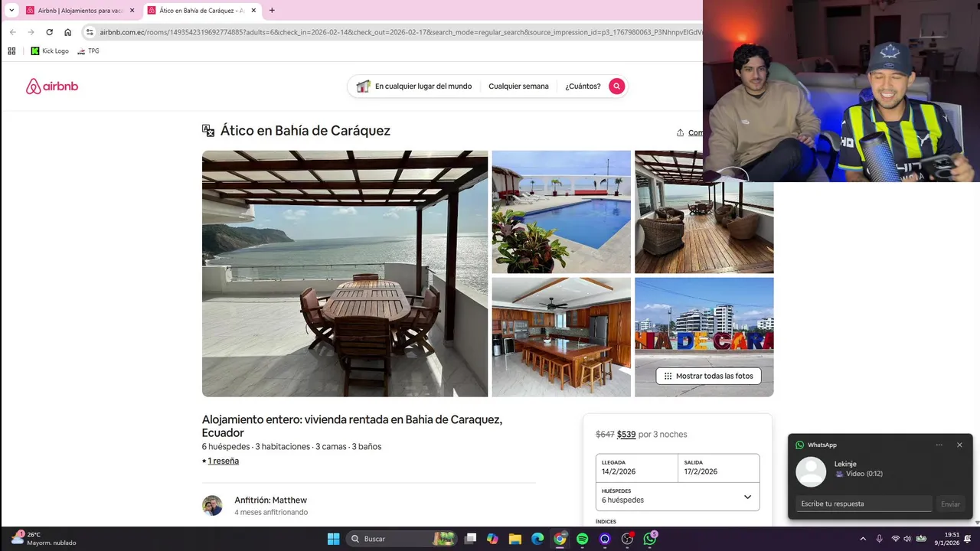The height and width of the screenshot is (551, 980).
Task: Open the apps grid in bookmarks bar
Action: [x=11, y=51]
